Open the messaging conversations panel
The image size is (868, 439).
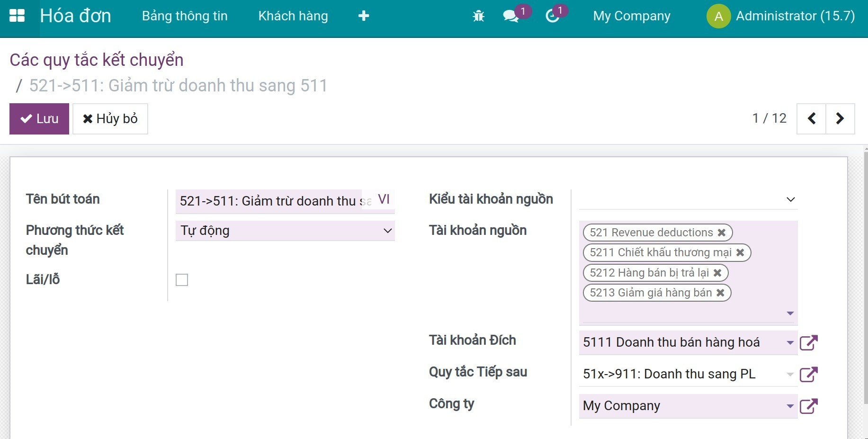click(x=510, y=16)
